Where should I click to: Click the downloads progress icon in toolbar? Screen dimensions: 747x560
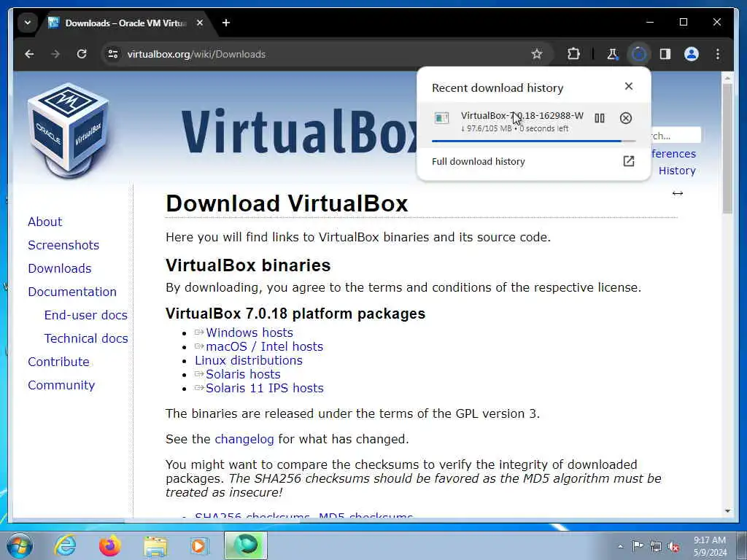pos(639,54)
